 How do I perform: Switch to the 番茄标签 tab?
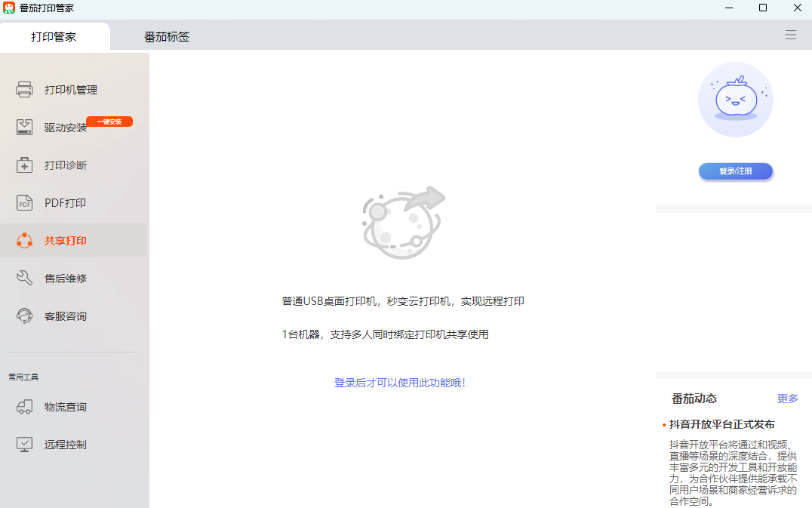167,37
